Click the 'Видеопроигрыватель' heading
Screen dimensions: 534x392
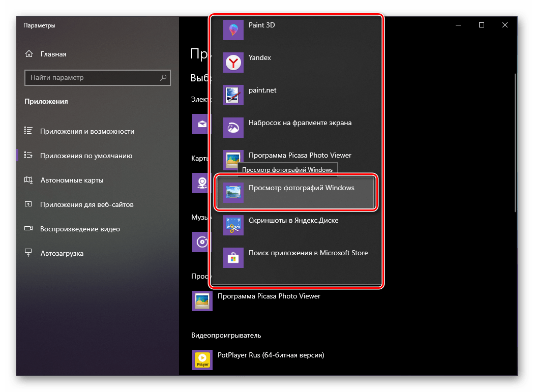tap(226, 335)
